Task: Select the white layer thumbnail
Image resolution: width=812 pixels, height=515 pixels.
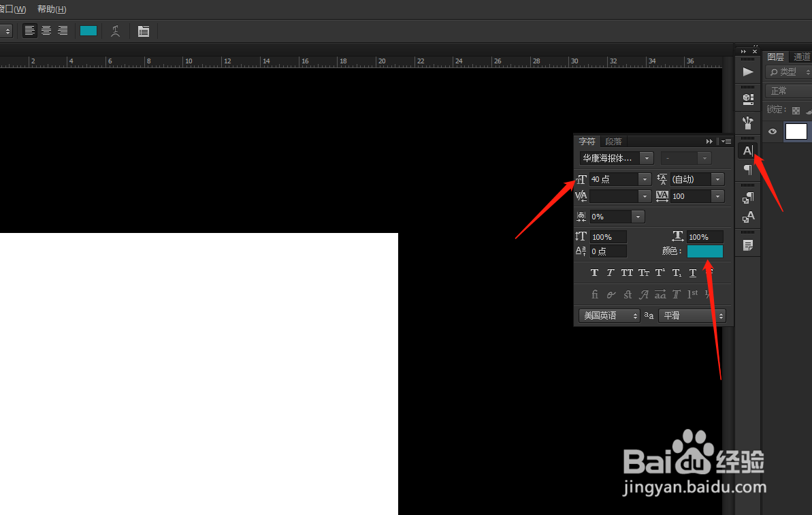Action: pyautogui.click(x=796, y=131)
